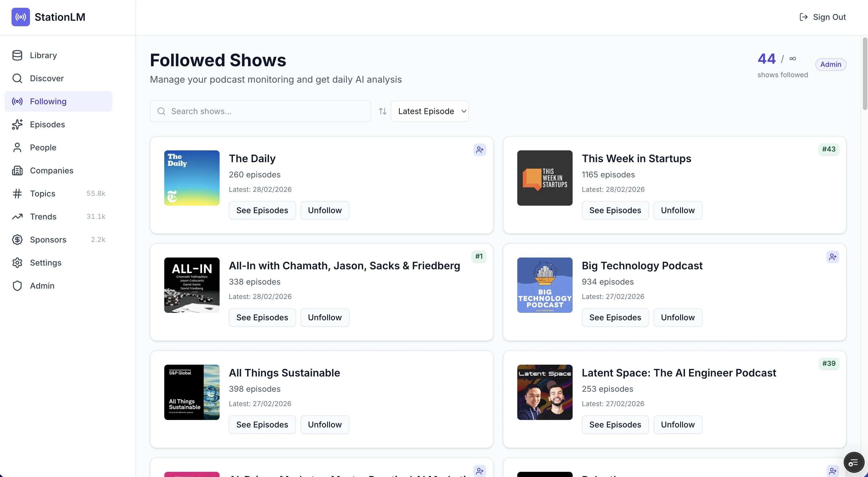Switch to the Following section
The width and height of the screenshot is (868, 477).
48,101
